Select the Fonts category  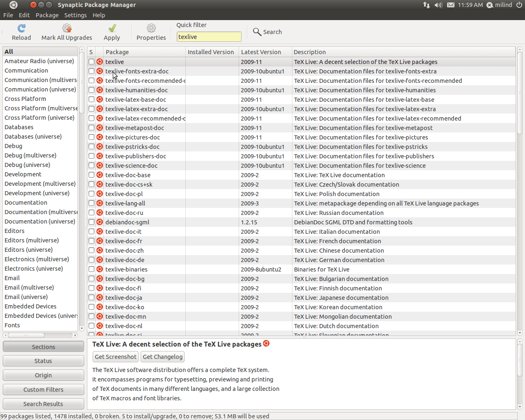[x=40, y=325]
